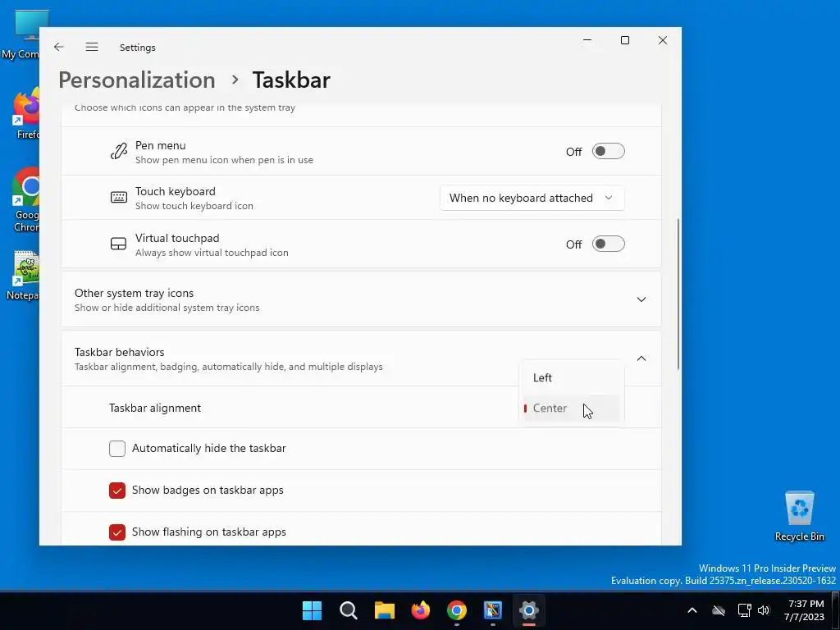Screen dimensions: 840x630
Task: Click the Pen menu icon
Action: [118, 152]
